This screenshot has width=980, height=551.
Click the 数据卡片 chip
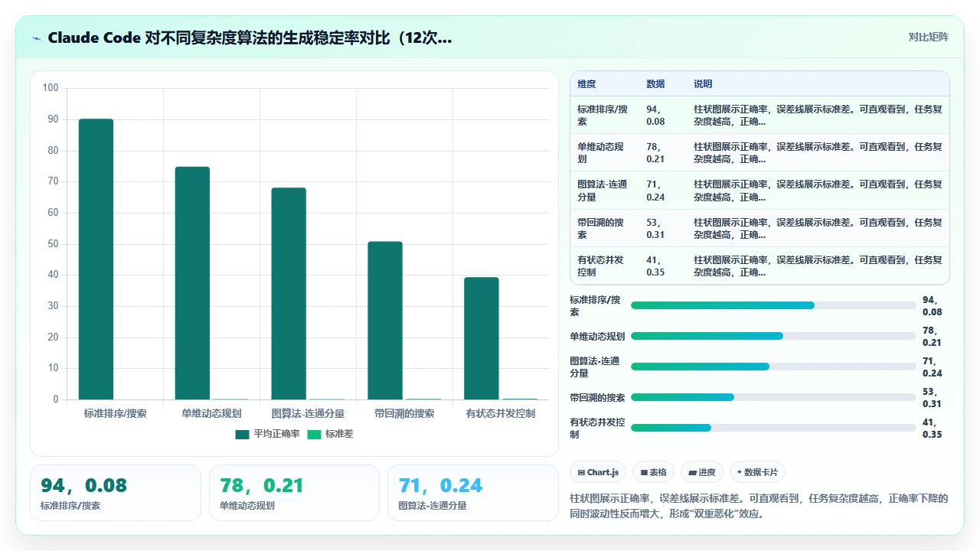tap(757, 473)
